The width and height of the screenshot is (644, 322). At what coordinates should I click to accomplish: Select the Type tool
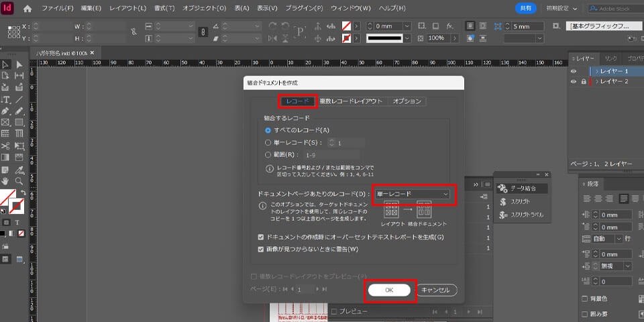tap(5, 99)
